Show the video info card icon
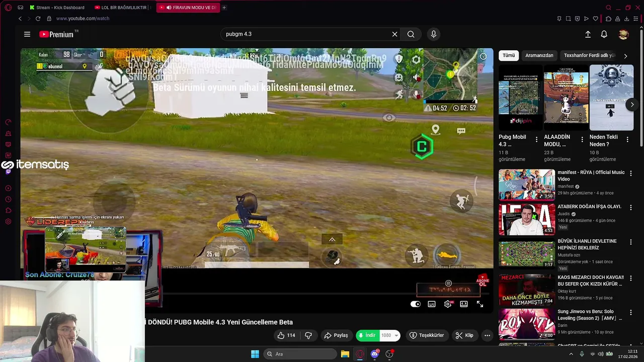This screenshot has height=362, width=644. (483, 56)
